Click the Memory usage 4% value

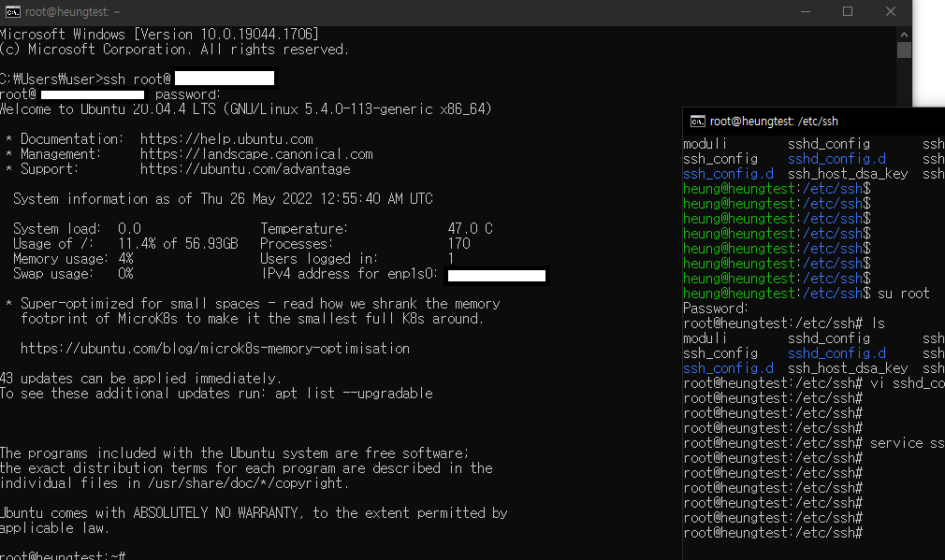click(125, 259)
